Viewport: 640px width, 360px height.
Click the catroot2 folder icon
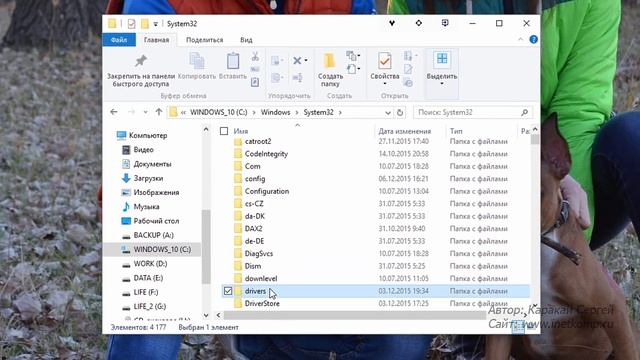238,142
